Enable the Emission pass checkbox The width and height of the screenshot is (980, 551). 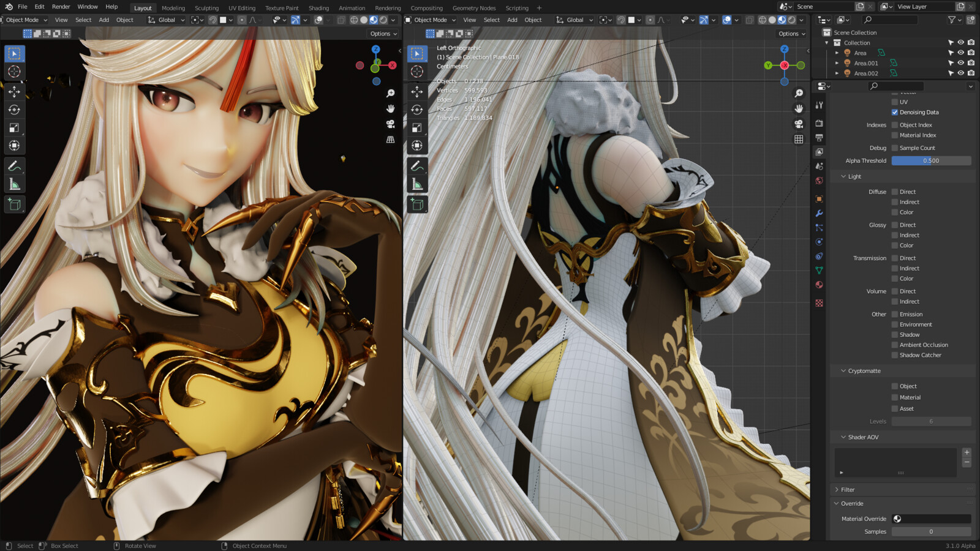coord(895,314)
